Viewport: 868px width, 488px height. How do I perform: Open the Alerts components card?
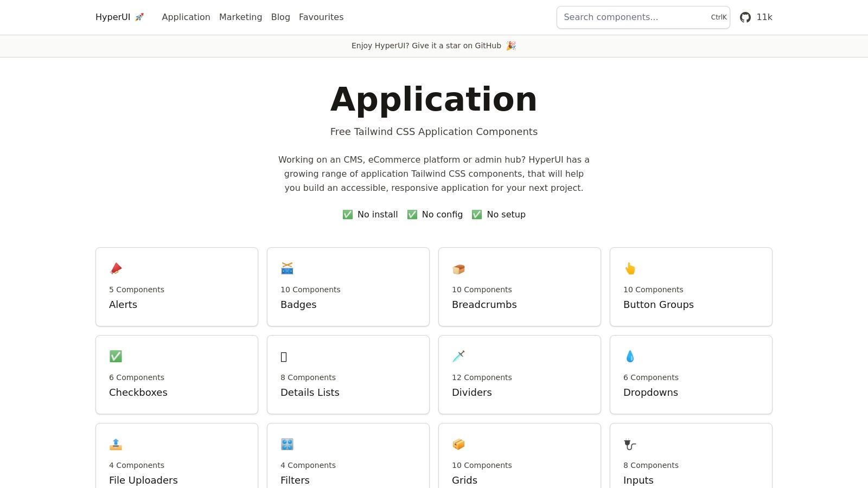177,287
